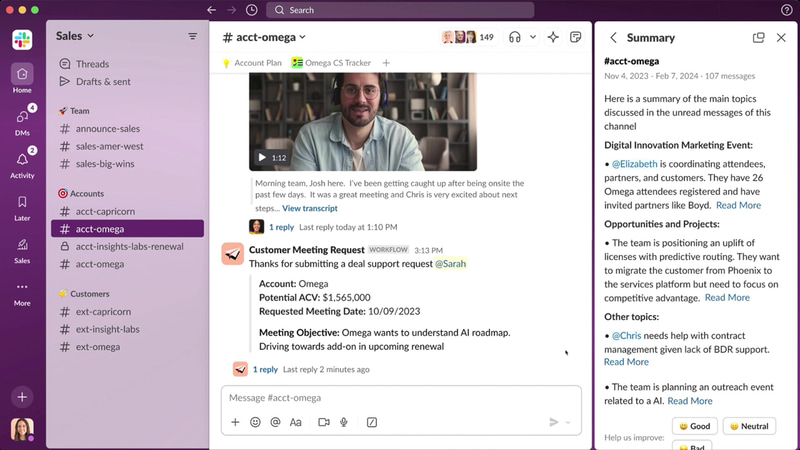This screenshot has height=450, width=800.
Task: Start a huddle with the headphones icon
Action: click(515, 37)
